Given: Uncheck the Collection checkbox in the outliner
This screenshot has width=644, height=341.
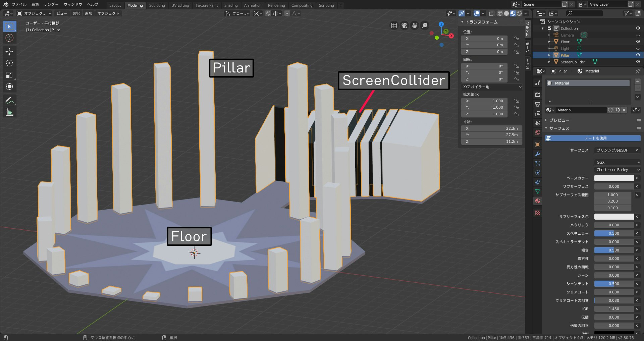Looking at the screenshot, I should pyautogui.click(x=550, y=28).
